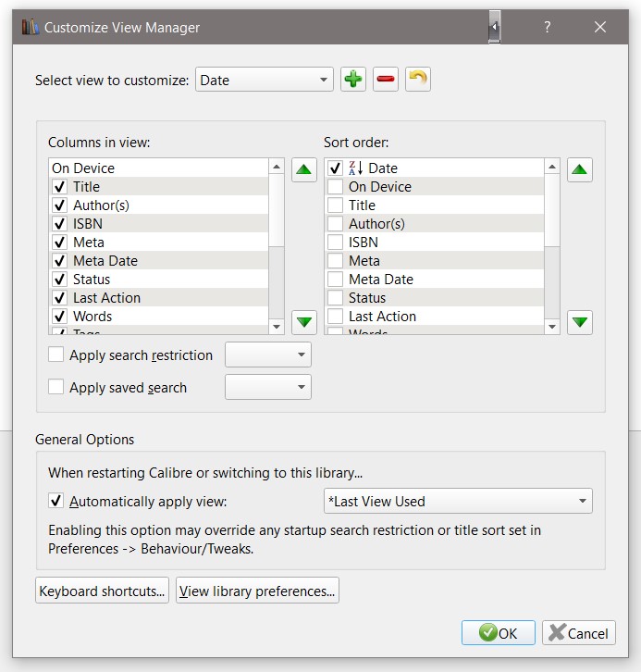Click the Keyboard shortcuts button

[102, 591]
